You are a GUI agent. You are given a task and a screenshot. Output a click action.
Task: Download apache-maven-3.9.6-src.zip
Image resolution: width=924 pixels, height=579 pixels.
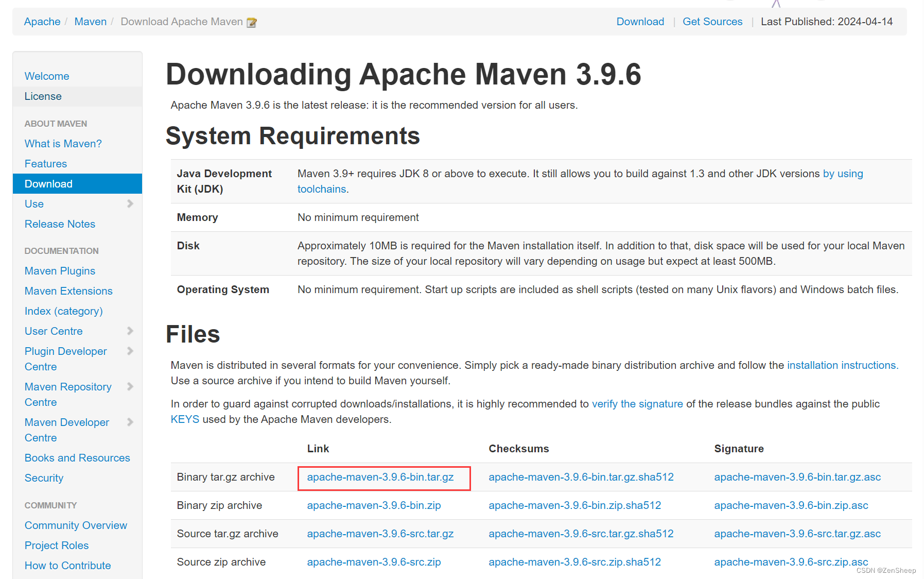pos(374,562)
